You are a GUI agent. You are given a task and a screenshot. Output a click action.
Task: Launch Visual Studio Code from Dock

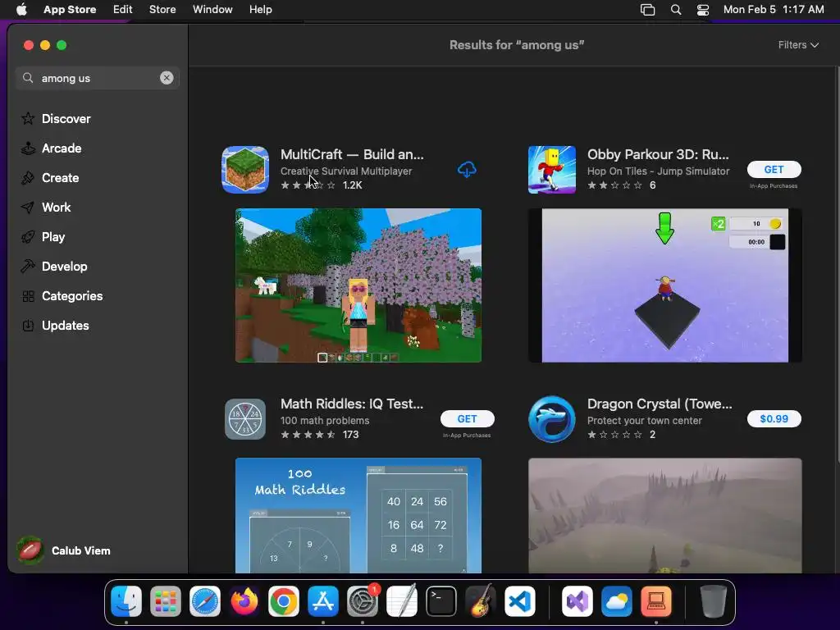tap(520, 601)
